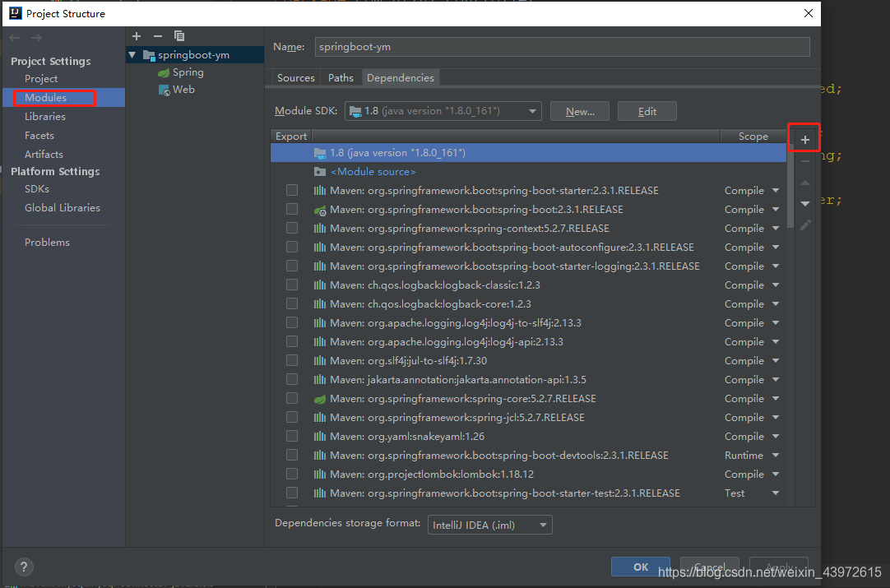Open the Facets settings section
Image resolution: width=890 pixels, height=588 pixels.
pyautogui.click(x=39, y=135)
